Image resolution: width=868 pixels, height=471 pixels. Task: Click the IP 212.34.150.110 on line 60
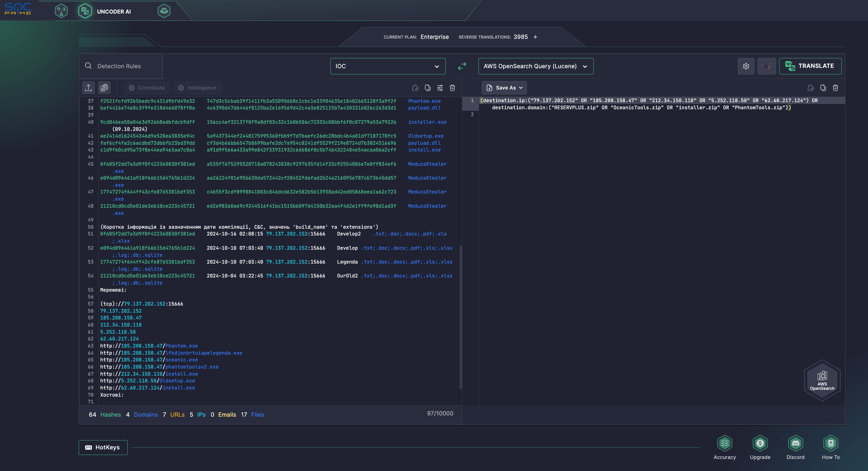pos(121,325)
